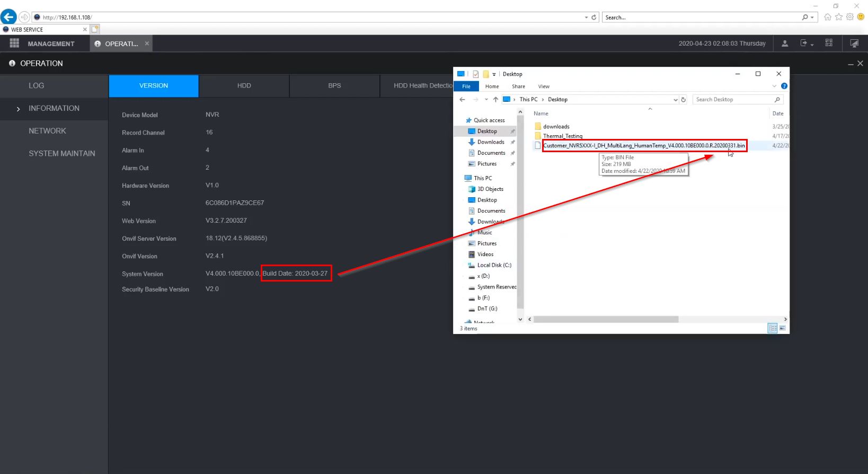
Task: Minimize the OPERATION panel
Action: click(x=851, y=64)
